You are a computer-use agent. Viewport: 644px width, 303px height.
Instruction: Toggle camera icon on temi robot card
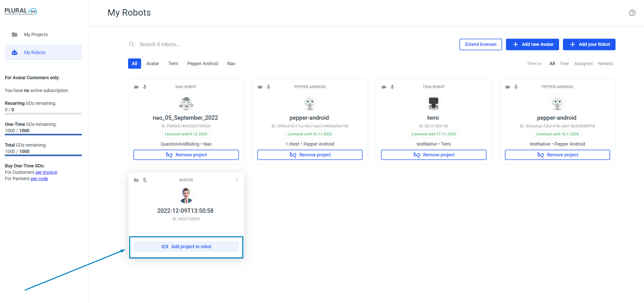tap(384, 87)
